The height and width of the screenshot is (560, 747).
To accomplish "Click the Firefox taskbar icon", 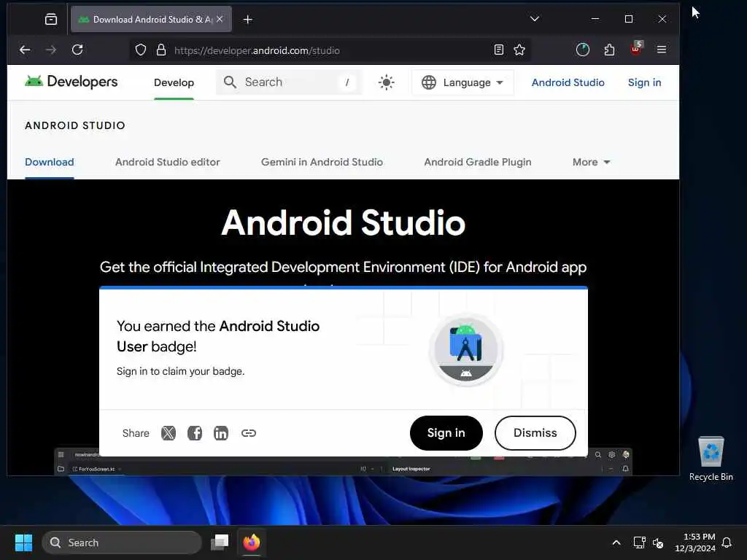I will [x=252, y=542].
